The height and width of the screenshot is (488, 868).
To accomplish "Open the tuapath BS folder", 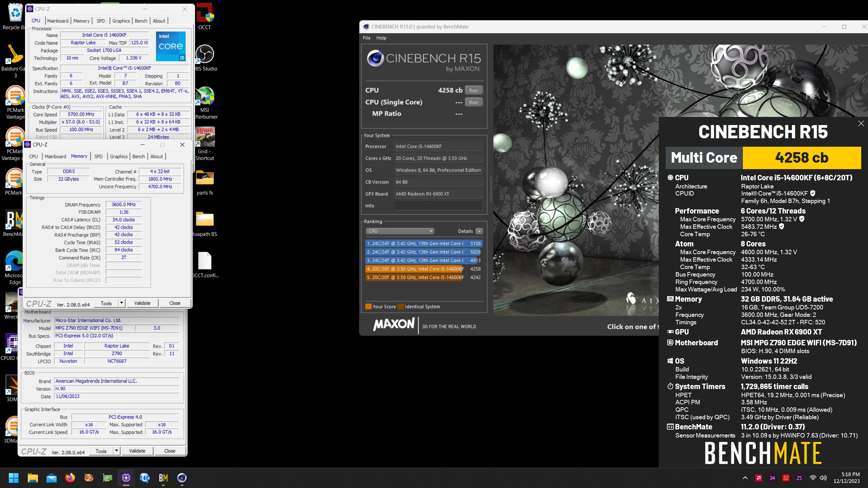I will click(205, 224).
